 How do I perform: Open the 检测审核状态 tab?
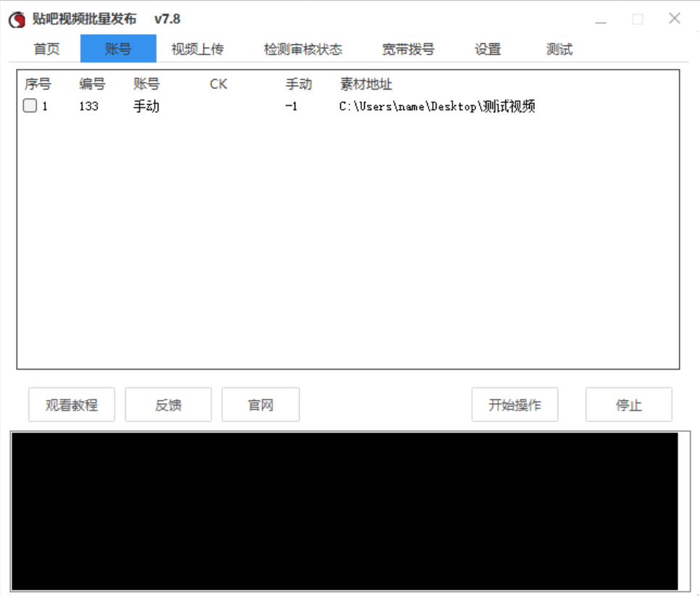(x=303, y=48)
